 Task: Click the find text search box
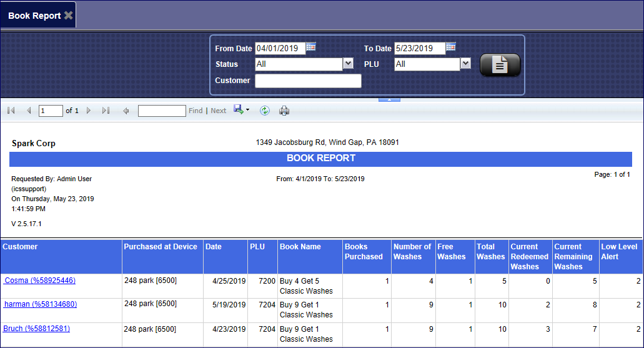pos(162,111)
